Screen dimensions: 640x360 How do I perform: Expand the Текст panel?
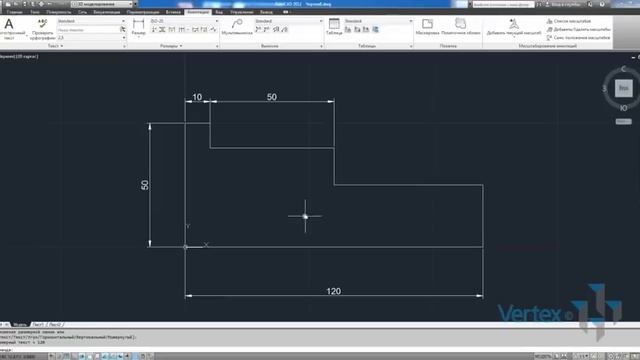[56, 46]
